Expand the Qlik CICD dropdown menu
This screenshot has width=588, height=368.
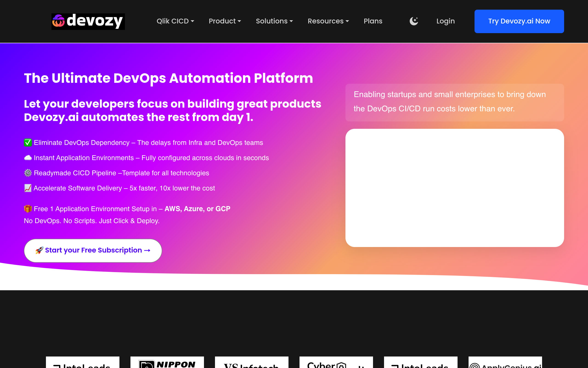[x=175, y=21]
